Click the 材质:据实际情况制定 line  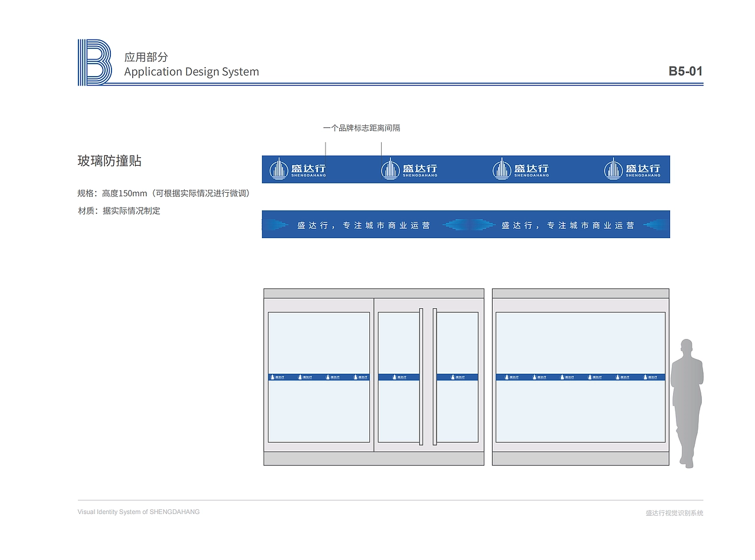[119, 210]
